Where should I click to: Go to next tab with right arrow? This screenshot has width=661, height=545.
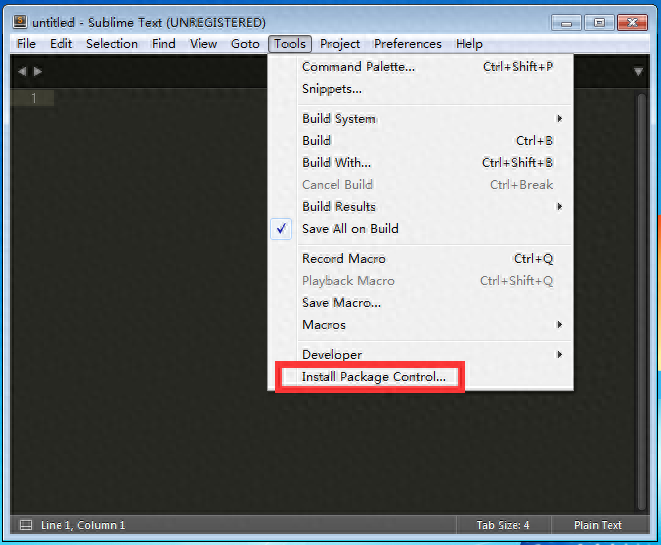(38, 71)
